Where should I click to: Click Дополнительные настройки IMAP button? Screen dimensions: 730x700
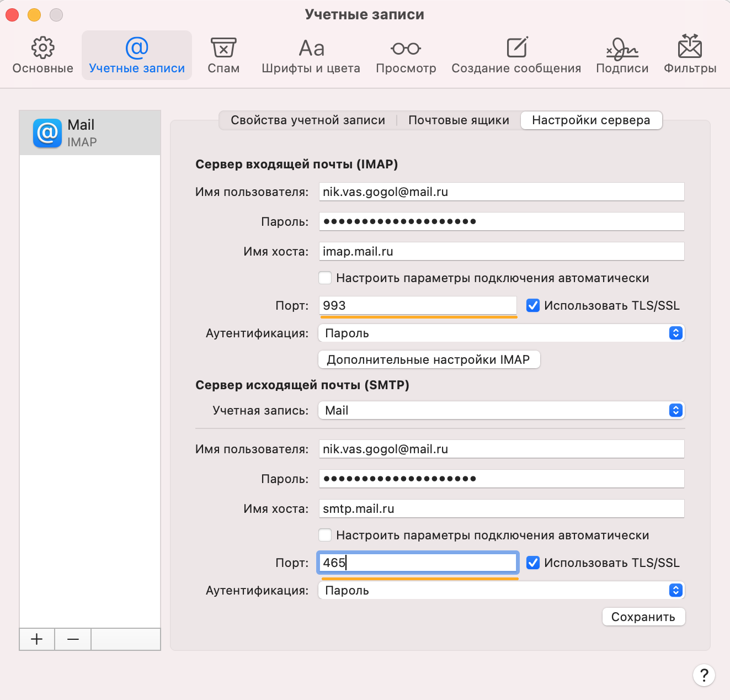(429, 359)
